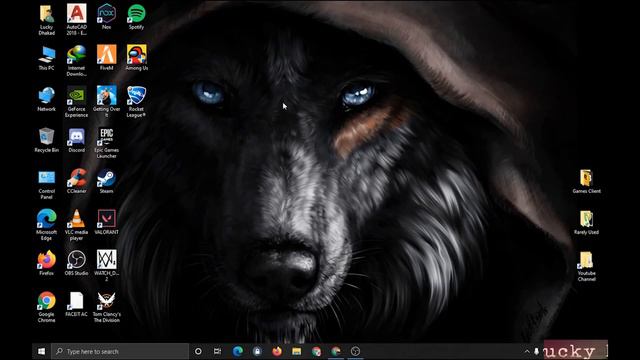This screenshot has width=640, height=360.
Task: Click the microphone tray icon
Action: point(536,351)
